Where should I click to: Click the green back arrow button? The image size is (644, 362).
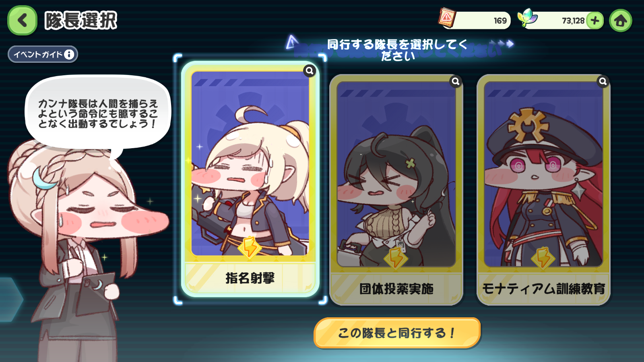tap(22, 20)
